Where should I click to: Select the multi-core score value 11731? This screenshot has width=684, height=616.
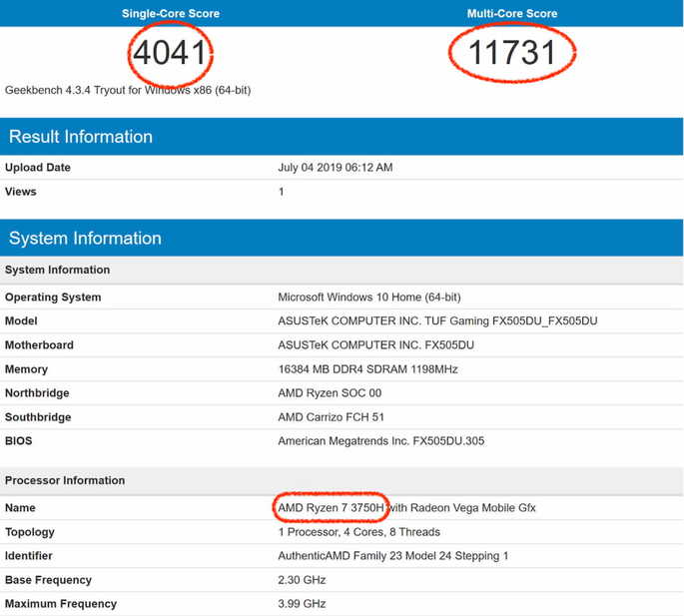[511, 53]
